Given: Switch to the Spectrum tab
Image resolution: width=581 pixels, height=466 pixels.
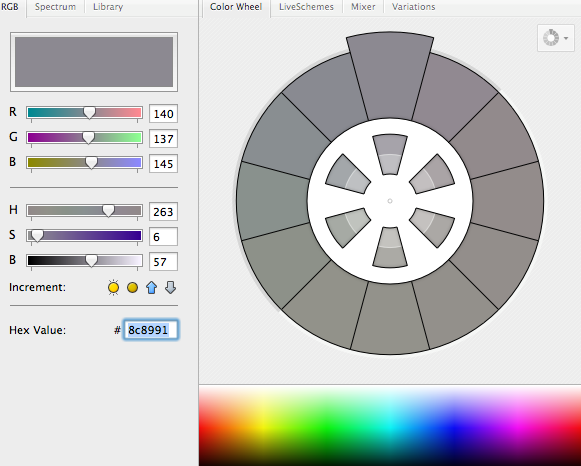Looking at the screenshot, I should coord(55,7).
